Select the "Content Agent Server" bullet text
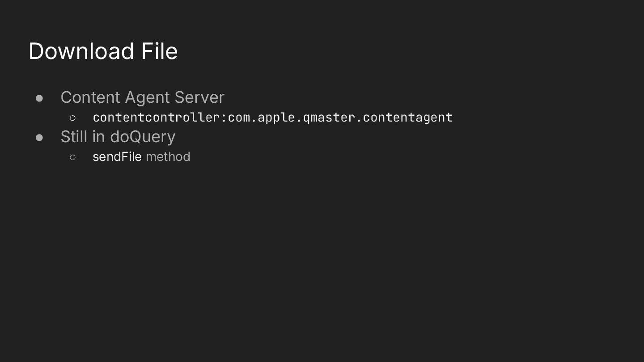This screenshot has width=644, height=362. pyautogui.click(x=142, y=97)
